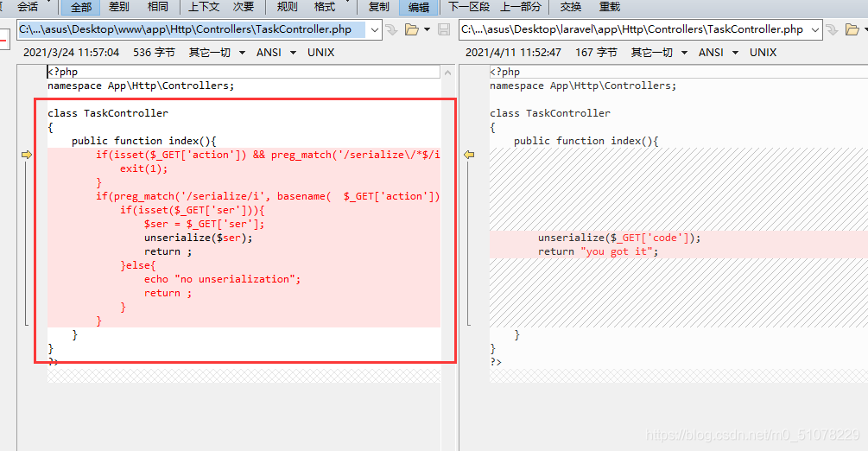This screenshot has height=451, width=868.
Task: Open the 会话 session menu
Action: 28,7
